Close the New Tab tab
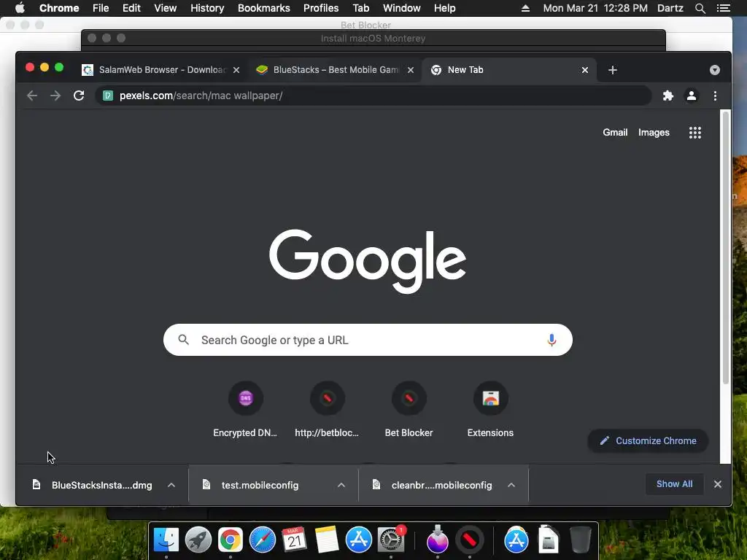The width and height of the screenshot is (747, 560). pos(585,70)
